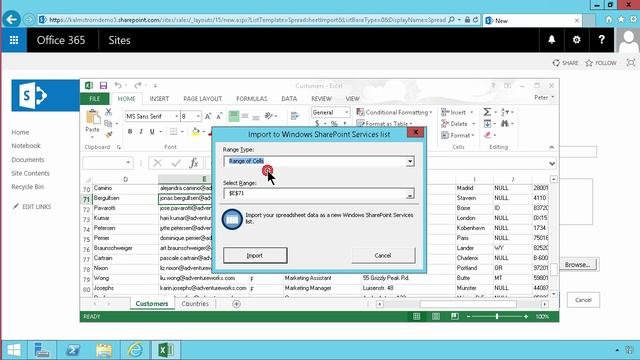Open the INSERT ribbon tab

159,99
